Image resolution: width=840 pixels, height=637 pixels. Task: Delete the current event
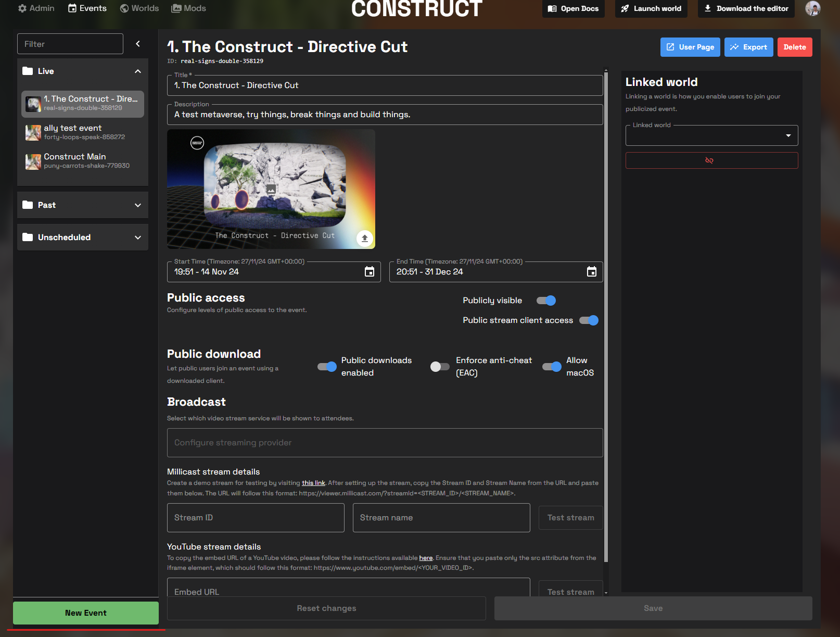[794, 47]
